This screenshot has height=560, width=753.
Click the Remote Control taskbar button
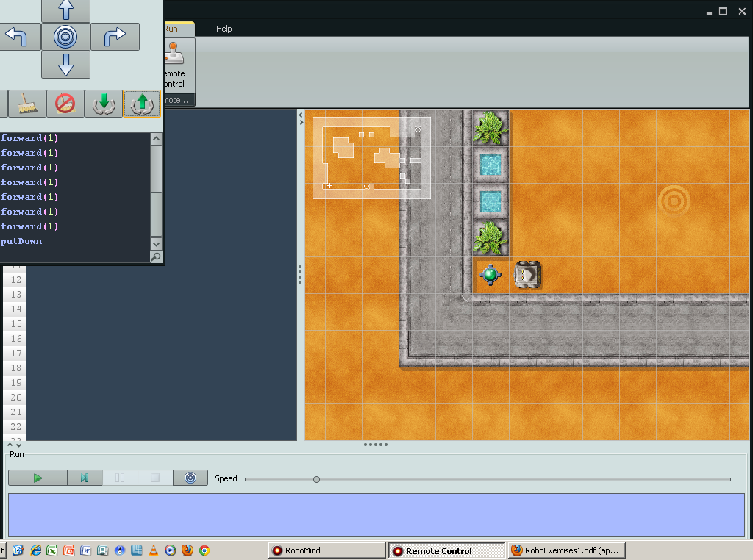click(446, 550)
